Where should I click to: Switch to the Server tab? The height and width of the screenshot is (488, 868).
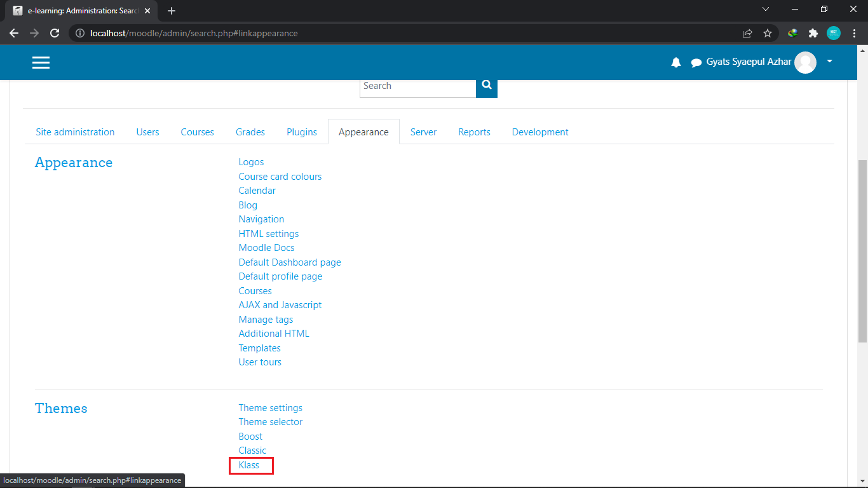pyautogui.click(x=423, y=132)
